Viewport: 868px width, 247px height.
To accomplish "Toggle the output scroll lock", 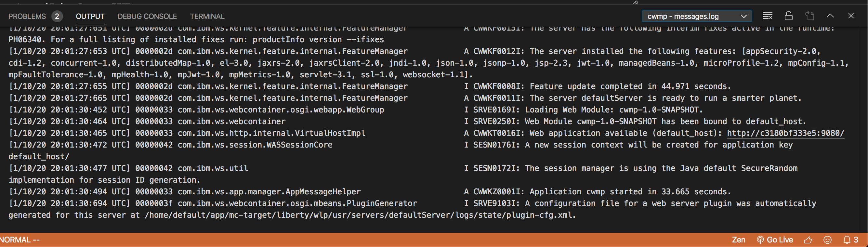I will point(788,16).
